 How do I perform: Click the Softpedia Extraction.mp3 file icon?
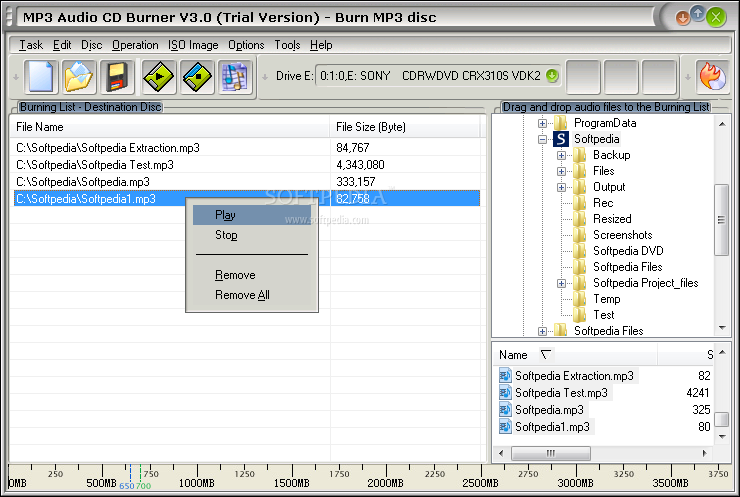pyautogui.click(x=505, y=376)
